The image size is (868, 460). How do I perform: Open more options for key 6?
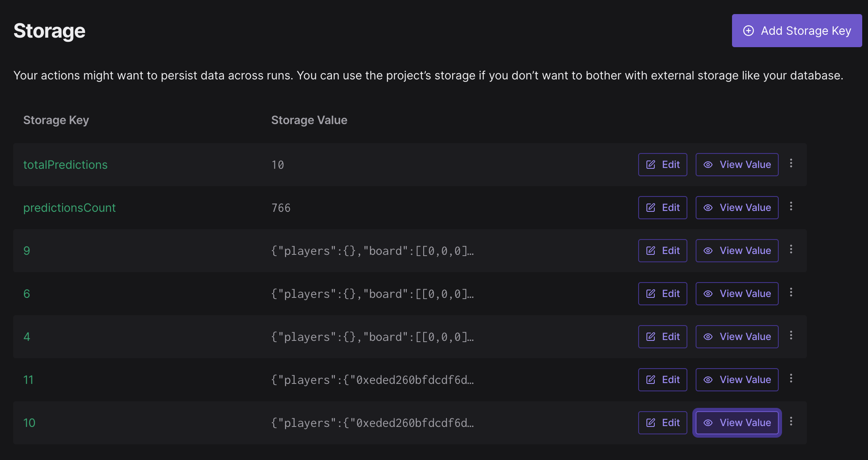point(791,292)
